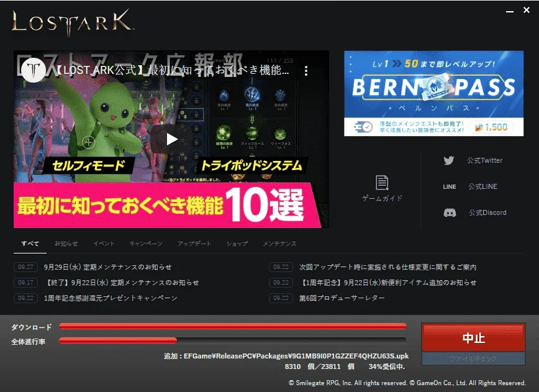Click the 34%受信中 status text
The height and width of the screenshot is (392, 539).
(387, 367)
